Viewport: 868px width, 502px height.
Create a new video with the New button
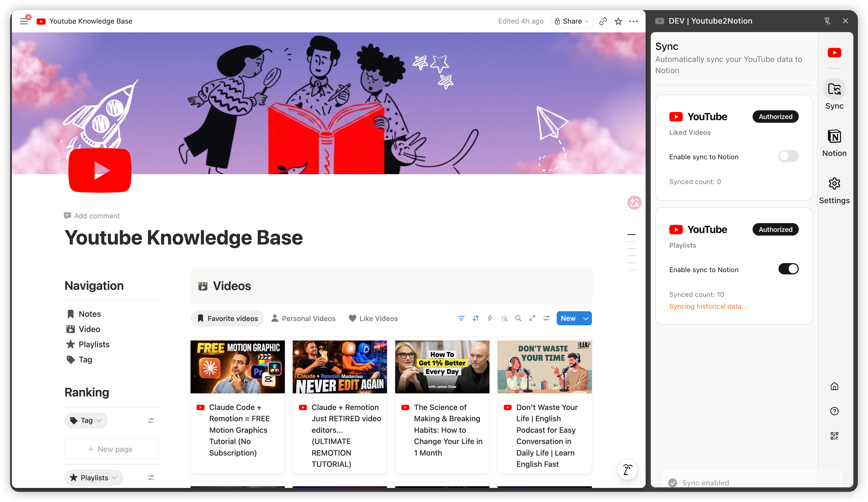tap(568, 319)
